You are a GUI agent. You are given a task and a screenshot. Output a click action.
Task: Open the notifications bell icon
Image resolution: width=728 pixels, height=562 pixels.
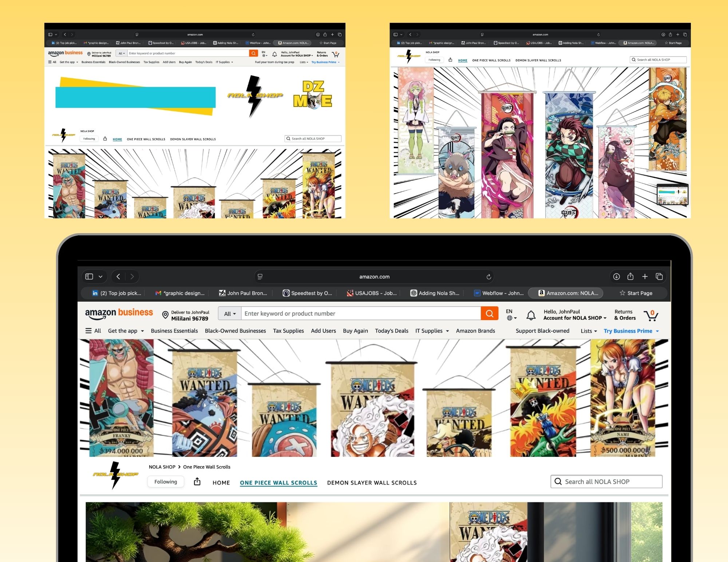[531, 315]
